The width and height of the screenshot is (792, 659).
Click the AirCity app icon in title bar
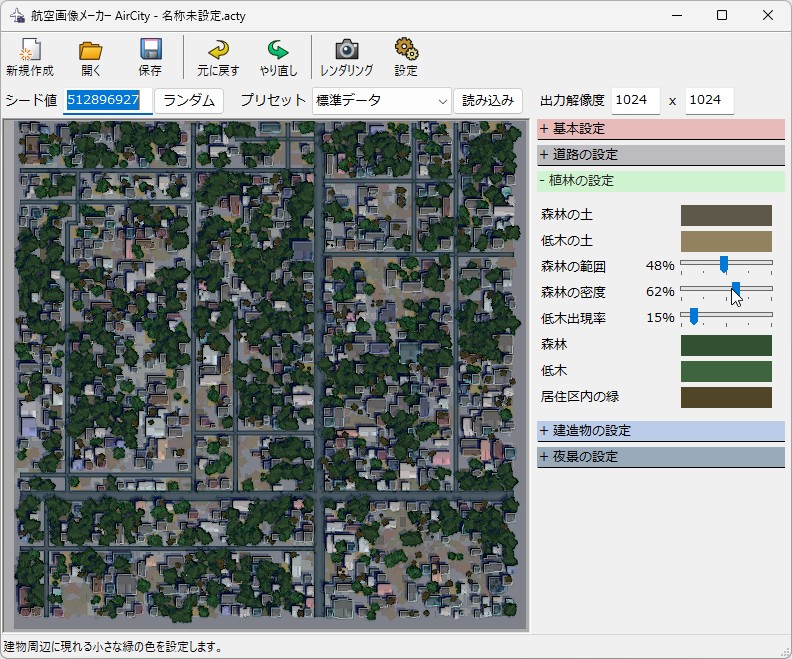click(17, 16)
